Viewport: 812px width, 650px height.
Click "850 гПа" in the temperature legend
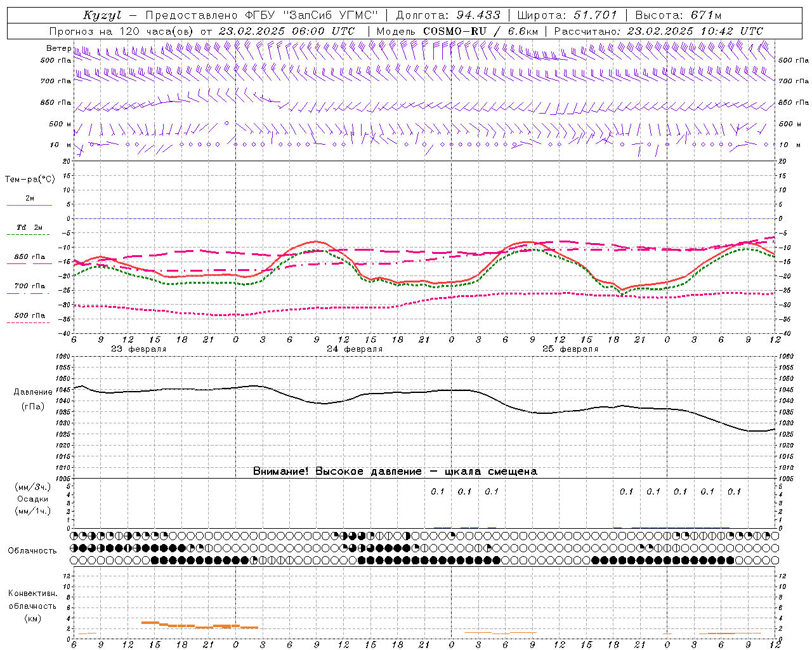click(30, 257)
